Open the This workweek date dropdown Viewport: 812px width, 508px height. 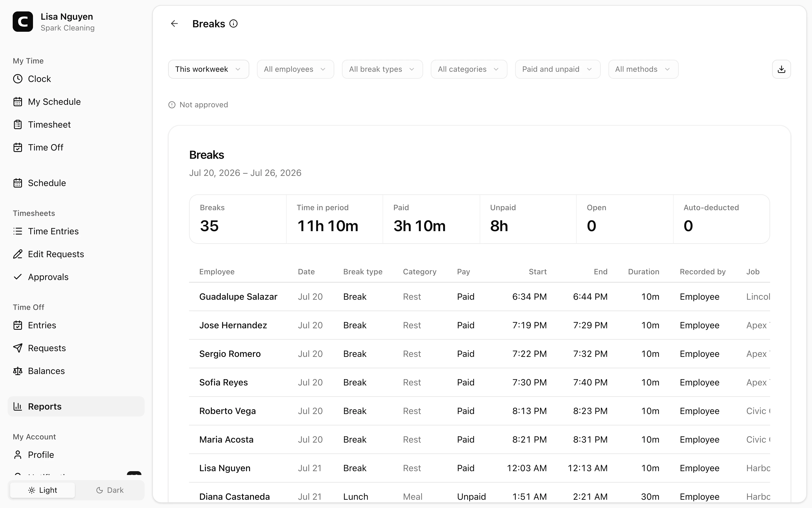(x=209, y=70)
